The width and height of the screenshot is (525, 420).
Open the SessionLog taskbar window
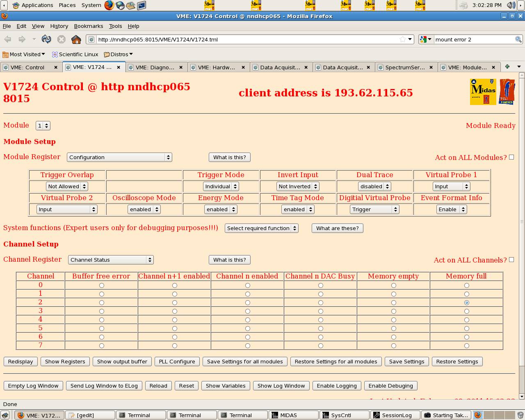click(395, 415)
